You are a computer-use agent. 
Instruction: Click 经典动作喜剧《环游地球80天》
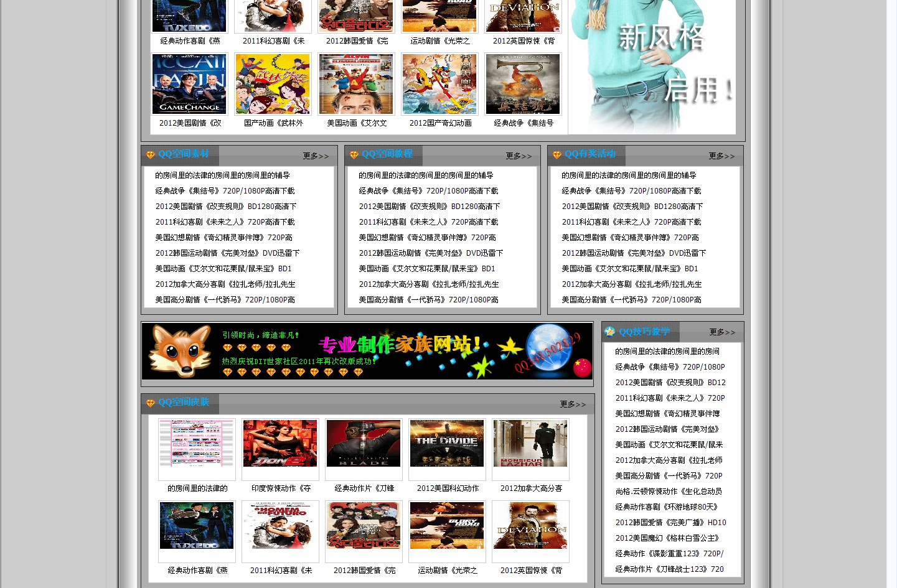[667, 507]
